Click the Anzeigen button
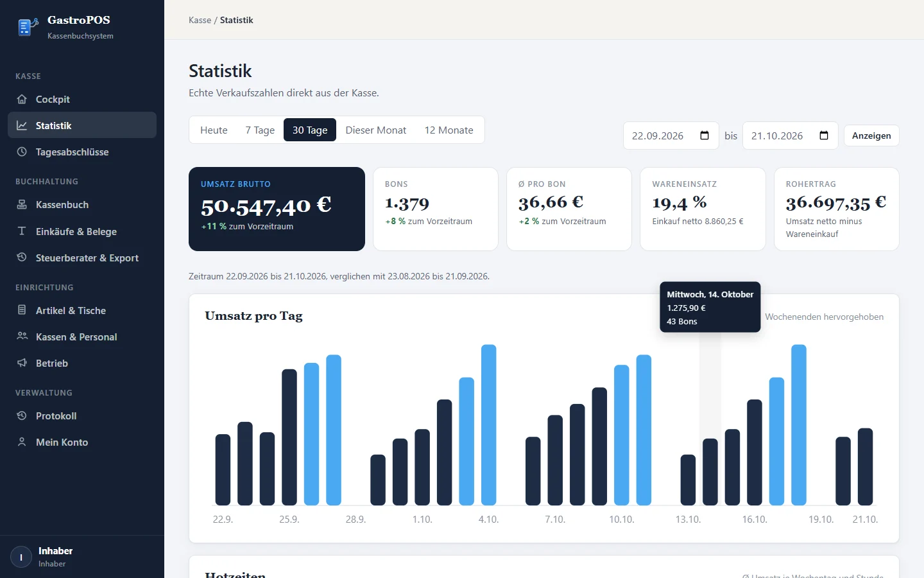Viewport: 924px width, 578px height. [x=871, y=136]
